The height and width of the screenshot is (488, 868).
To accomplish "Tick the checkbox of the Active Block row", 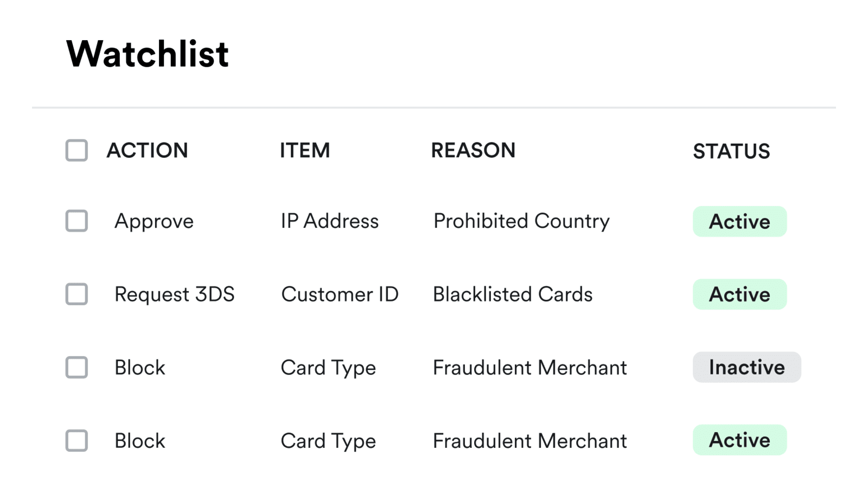I will point(76,440).
